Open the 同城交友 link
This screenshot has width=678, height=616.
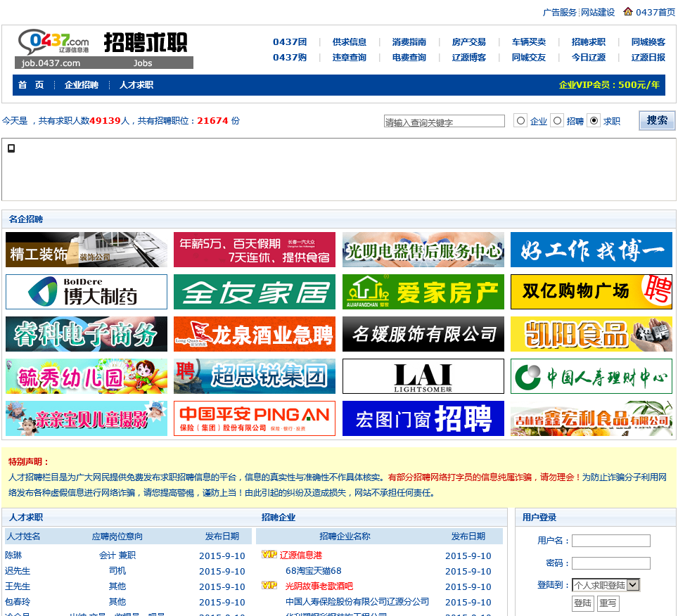[x=529, y=57]
